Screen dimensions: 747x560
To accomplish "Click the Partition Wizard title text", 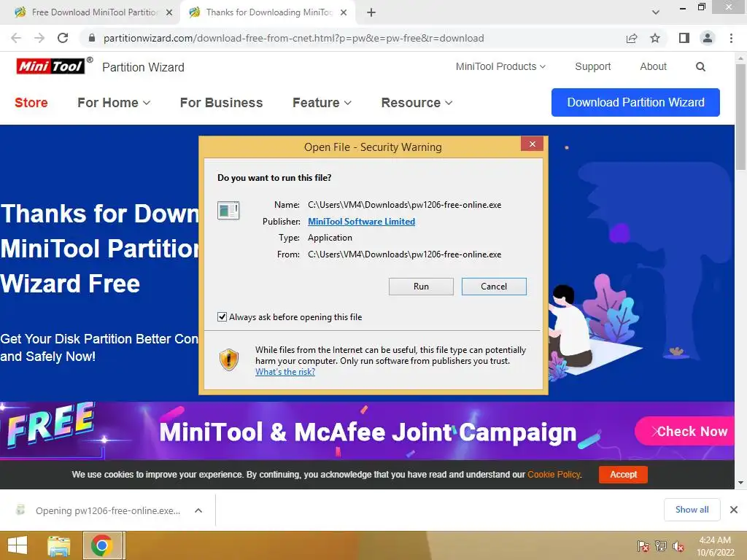I will pyautogui.click(x=143, y=67).
